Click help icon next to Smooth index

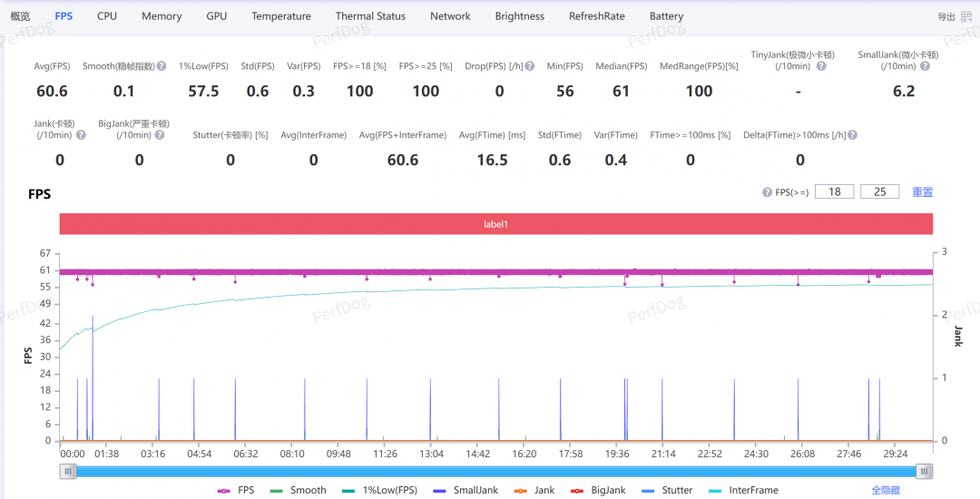(162, 65)
